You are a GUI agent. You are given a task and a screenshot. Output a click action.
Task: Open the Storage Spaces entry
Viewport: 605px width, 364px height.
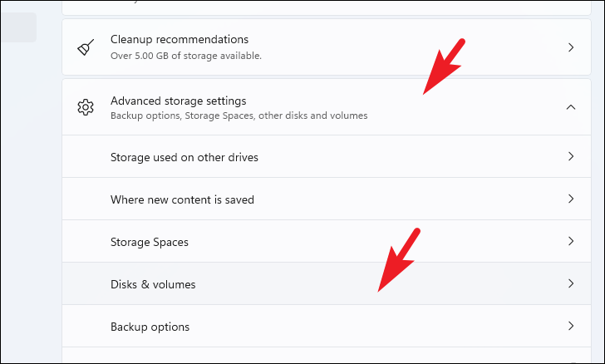click(x=150, y=243)
